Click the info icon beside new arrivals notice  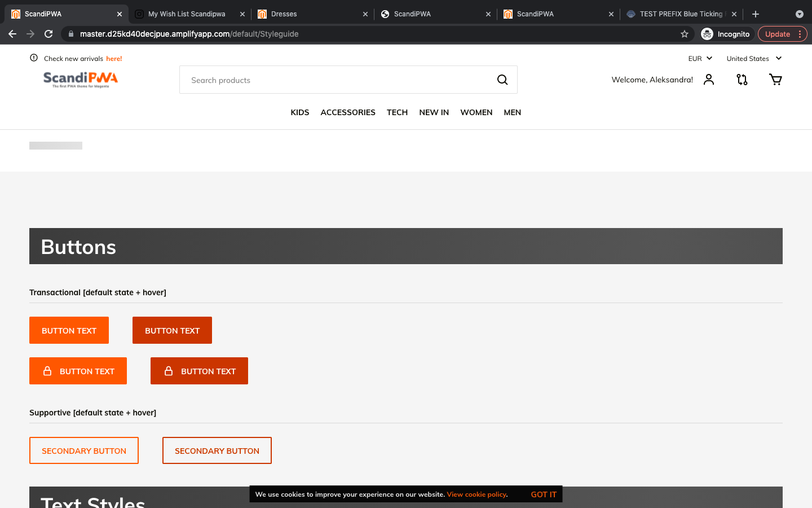point(33,58)
